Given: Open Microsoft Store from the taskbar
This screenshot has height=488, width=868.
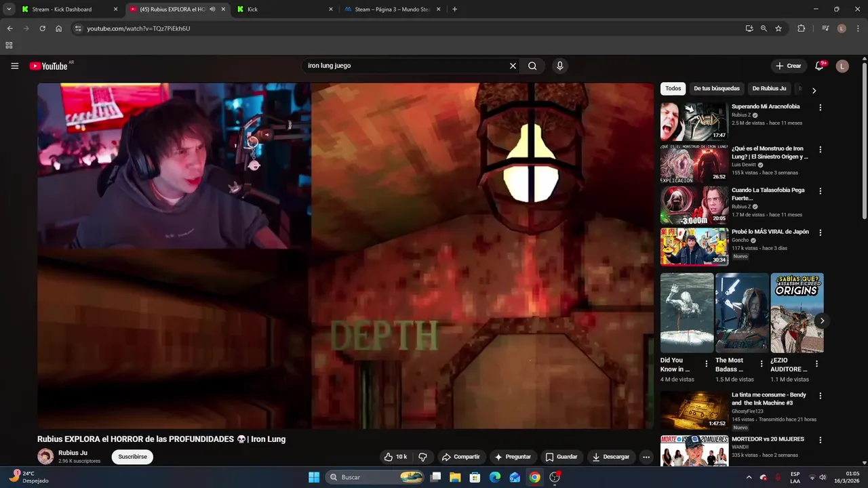Looking at the screenshot, I should 475,477.
